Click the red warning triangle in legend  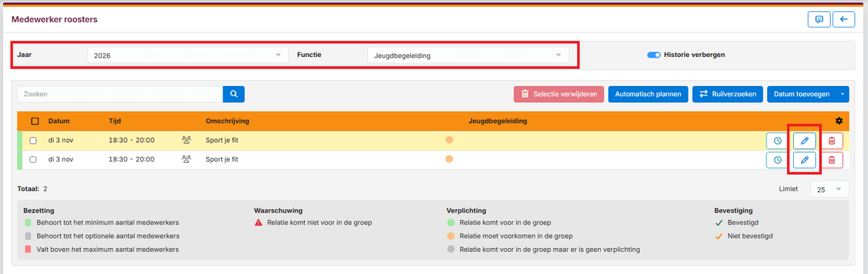pos(258,223)
